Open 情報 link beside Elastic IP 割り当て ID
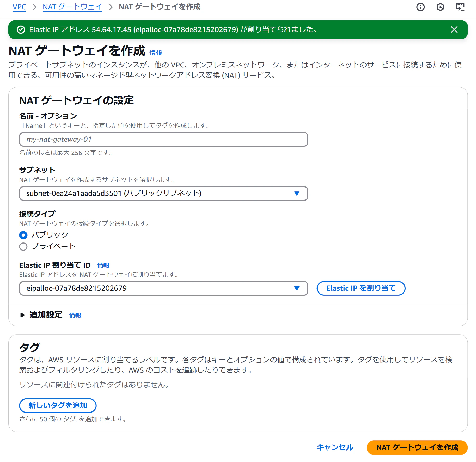476x462 pixels. point(103,265)
